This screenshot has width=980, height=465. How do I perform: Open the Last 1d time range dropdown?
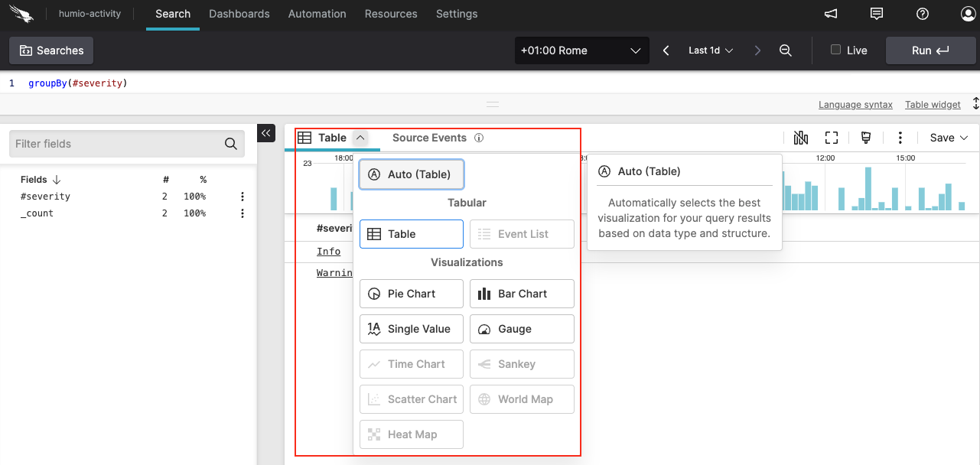710,50
